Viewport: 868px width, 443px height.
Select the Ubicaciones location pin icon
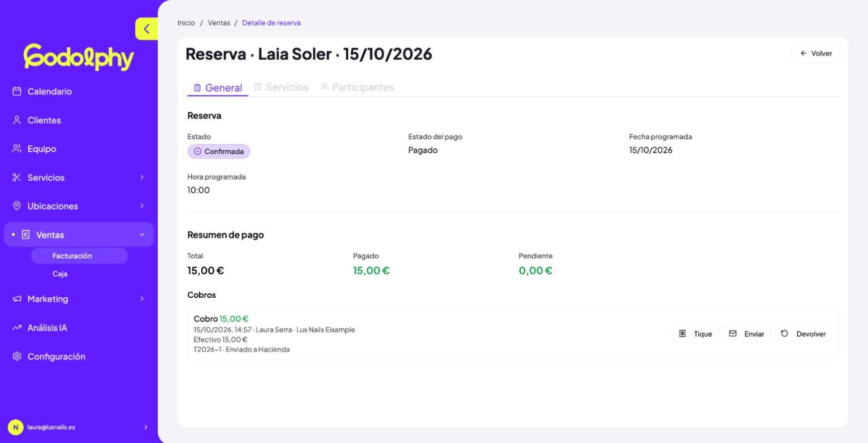click(17, 206)
